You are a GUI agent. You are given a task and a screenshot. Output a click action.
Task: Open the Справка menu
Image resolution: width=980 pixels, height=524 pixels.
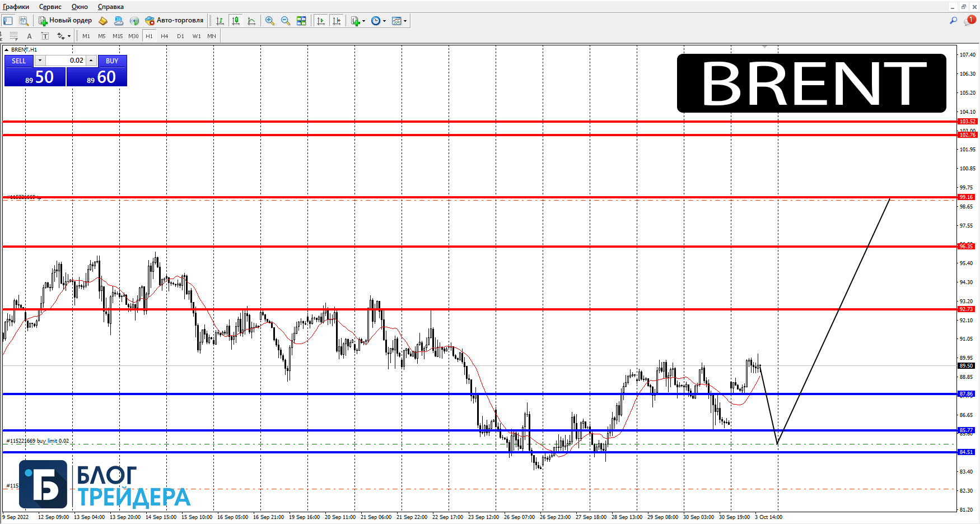(x=111, y=7)
